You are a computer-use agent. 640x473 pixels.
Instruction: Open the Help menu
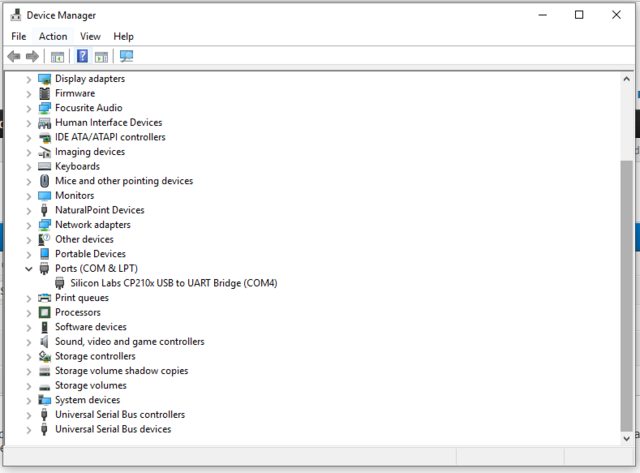123,36
